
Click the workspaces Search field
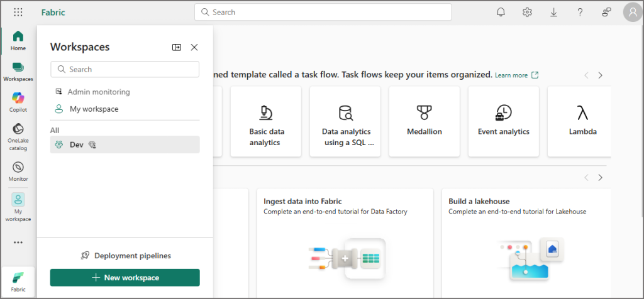[x=125, y=69]
